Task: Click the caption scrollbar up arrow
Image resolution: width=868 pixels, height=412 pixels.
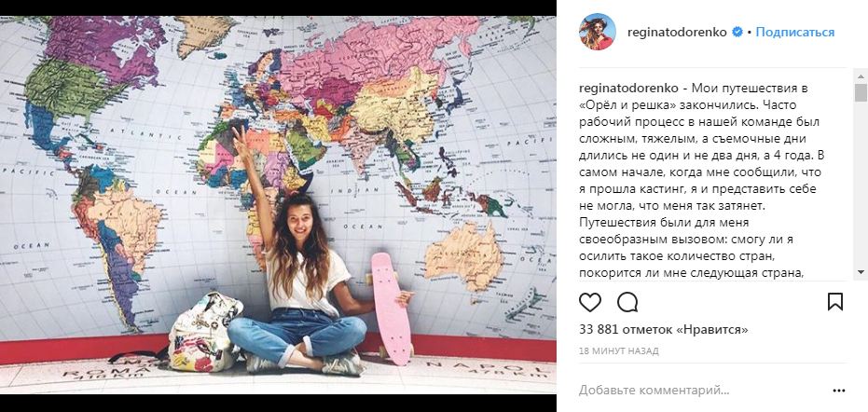Action: tap(861, 76)
